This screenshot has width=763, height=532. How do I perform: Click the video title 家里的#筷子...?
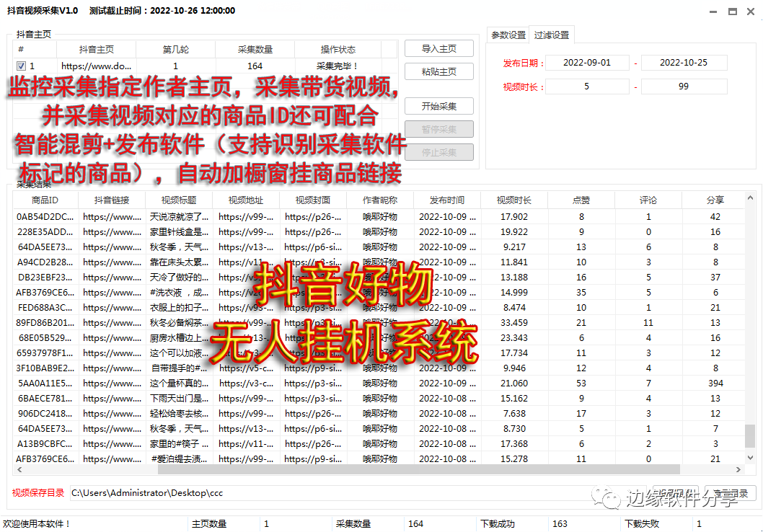click(x=179, y=443)
